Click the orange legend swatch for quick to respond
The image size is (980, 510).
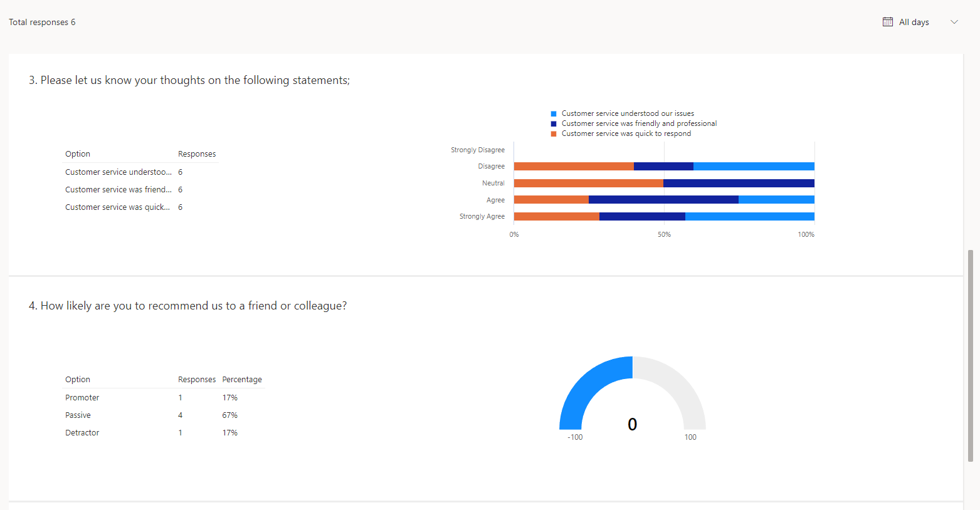(x=554, y=134)
